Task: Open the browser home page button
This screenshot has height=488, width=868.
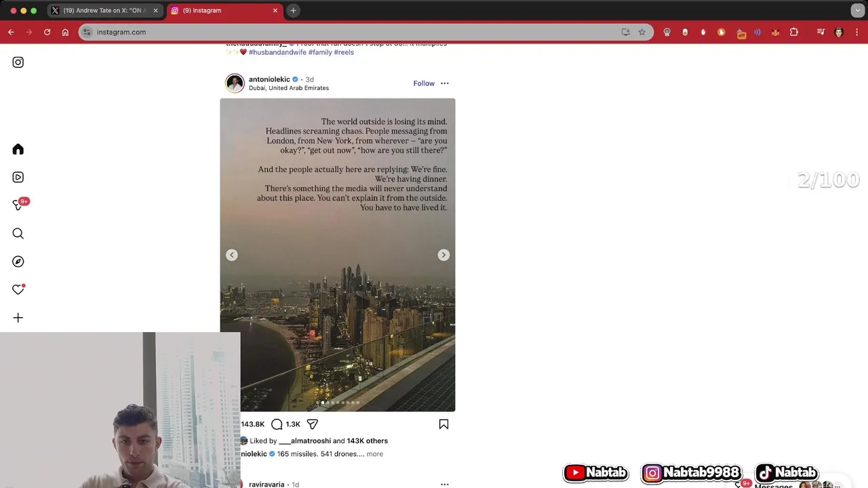Action: 65,32
